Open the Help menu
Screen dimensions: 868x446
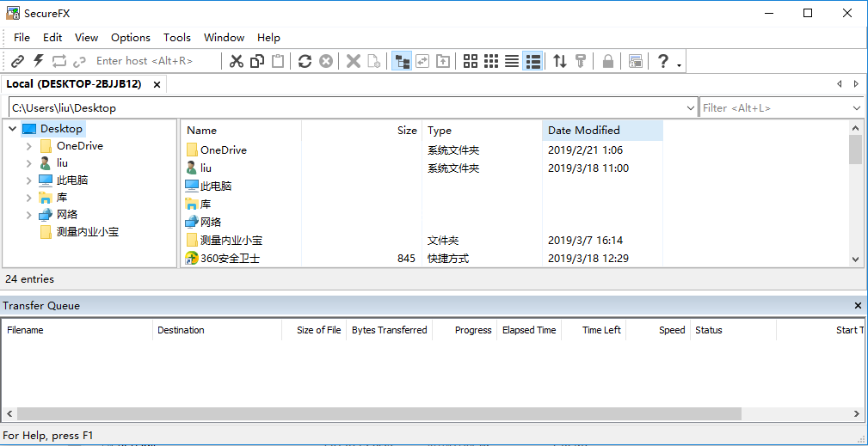[268, 38]
